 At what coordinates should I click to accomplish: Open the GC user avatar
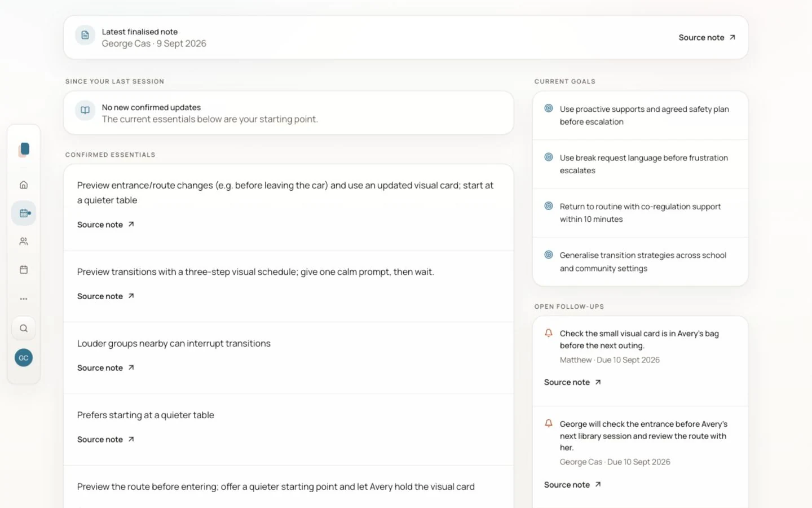24,357
